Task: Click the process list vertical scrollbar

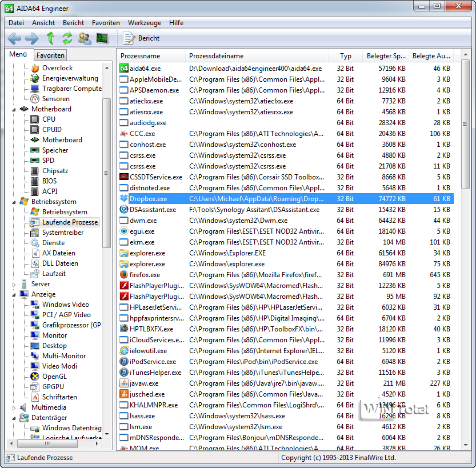Action: [x=465, y=257]
